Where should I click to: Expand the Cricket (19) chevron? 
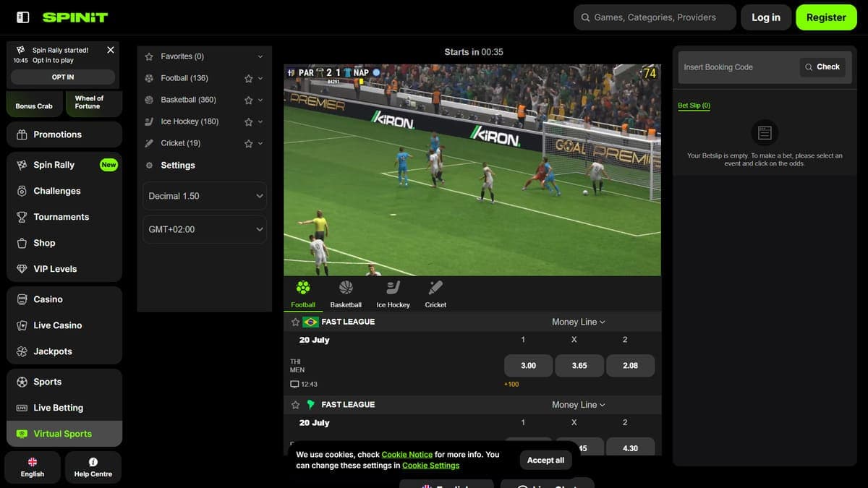click(x=260, y=143)
